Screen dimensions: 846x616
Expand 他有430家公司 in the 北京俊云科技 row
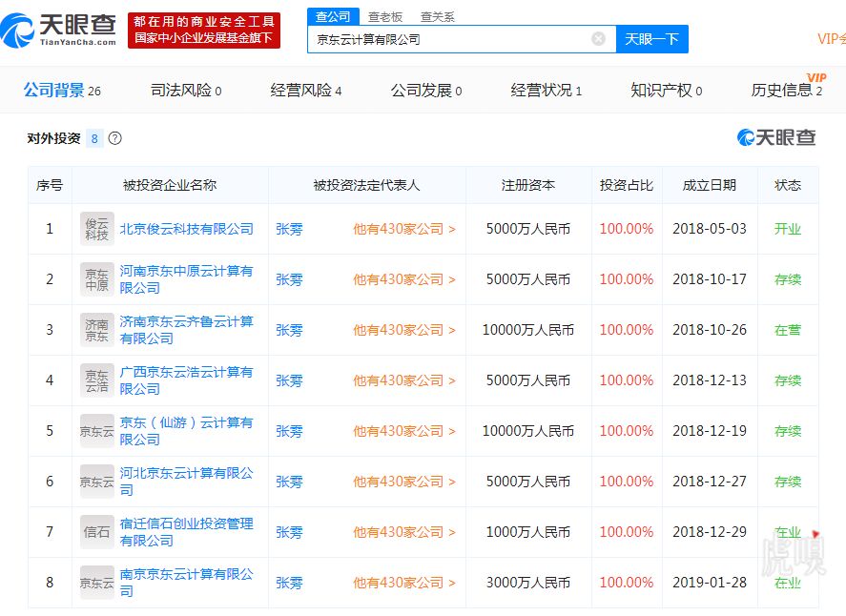point(404,229)
